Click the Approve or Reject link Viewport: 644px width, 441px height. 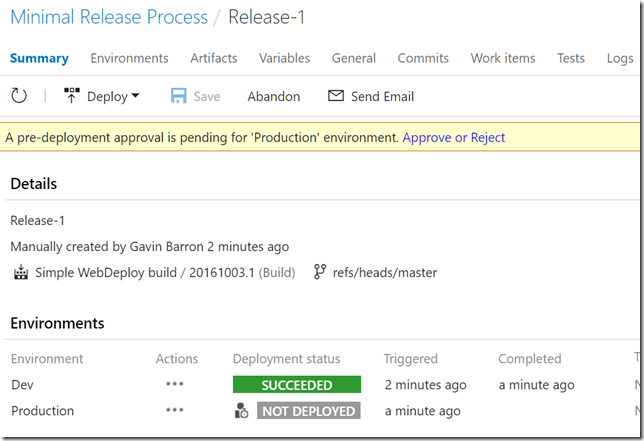tap(454, 137)
